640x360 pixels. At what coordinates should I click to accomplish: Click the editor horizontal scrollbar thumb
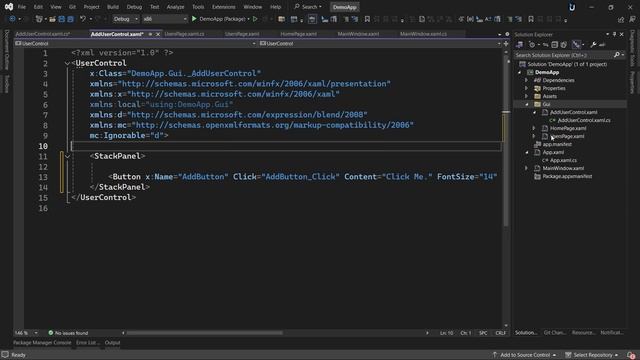(204, 333)
